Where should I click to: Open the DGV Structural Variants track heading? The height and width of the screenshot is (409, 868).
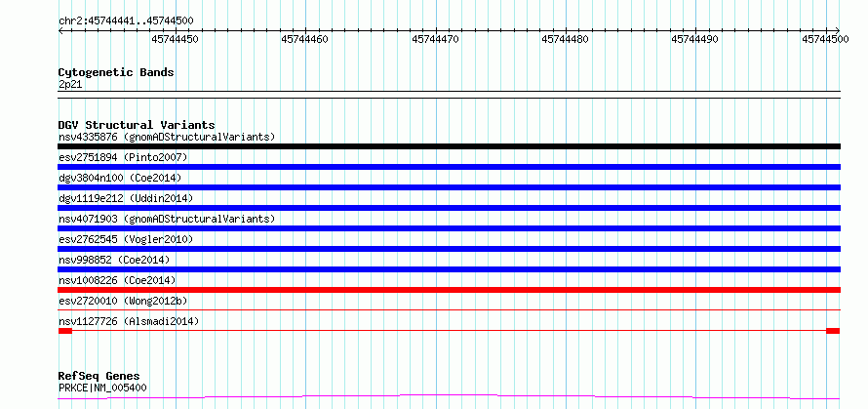coord(137,125)
